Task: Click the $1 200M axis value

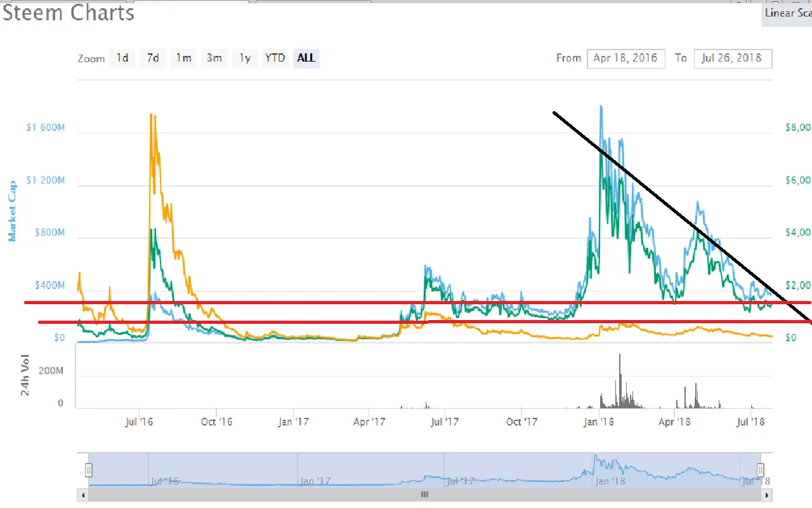Action: [x=46, y=180]
